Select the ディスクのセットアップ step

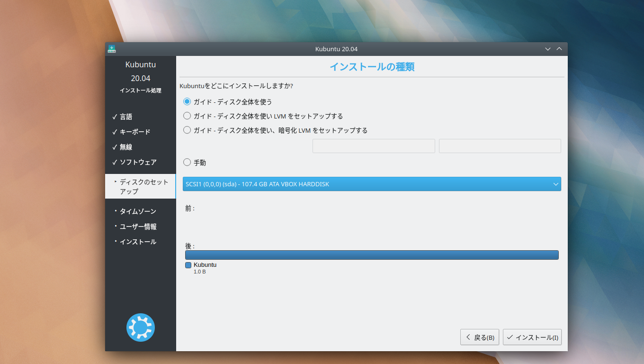140,186
